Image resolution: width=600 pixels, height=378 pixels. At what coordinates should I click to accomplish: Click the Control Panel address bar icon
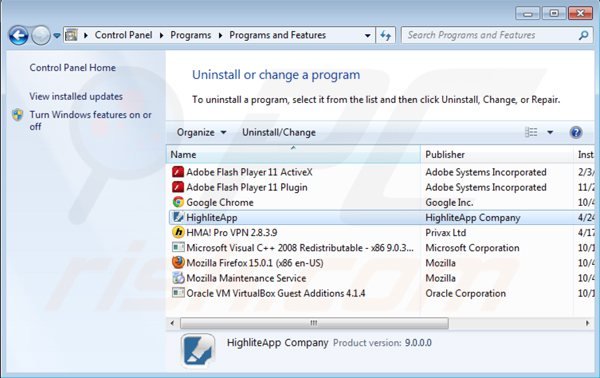pyautogui.click(x=71, y=35)
